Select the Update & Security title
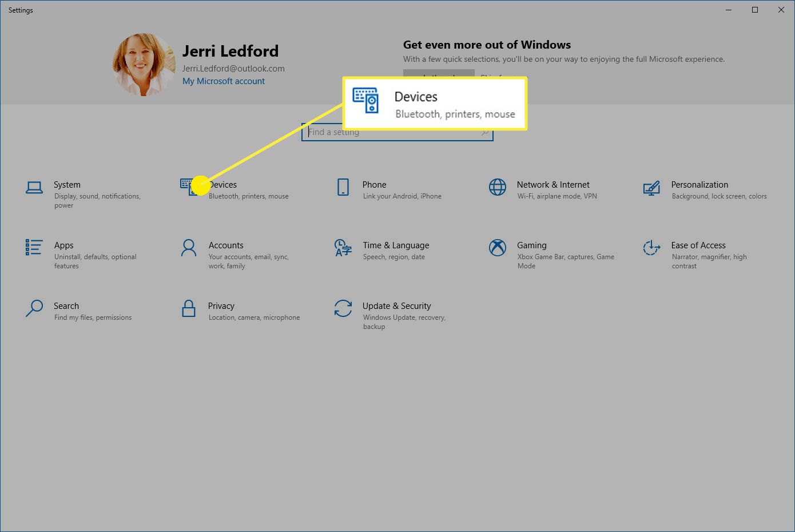The image size is (795, 532). coord(396,306)
